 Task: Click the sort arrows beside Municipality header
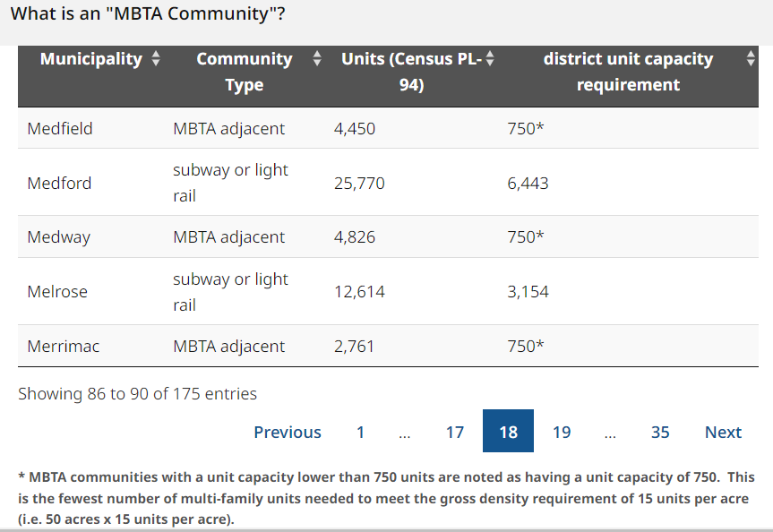(x=156, y=59)
